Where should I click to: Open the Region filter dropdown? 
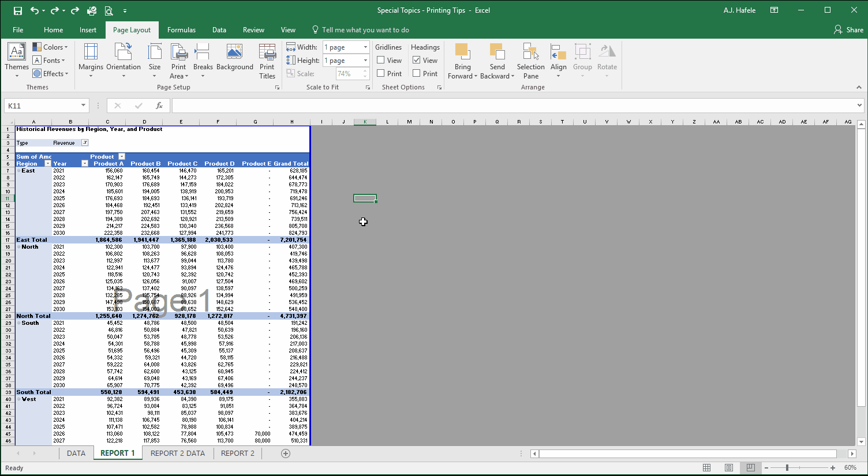[x=48, y=164]
